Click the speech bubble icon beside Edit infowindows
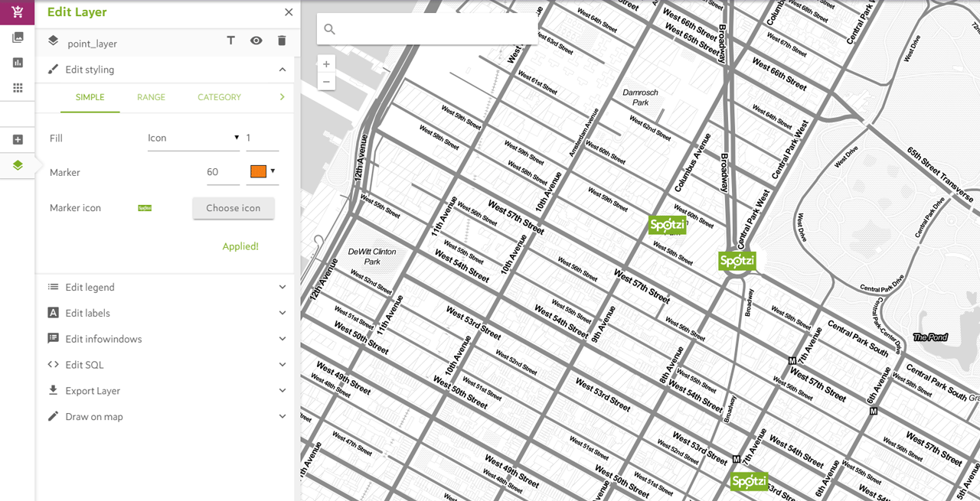The image size is (980, 501). pos(53,338)
